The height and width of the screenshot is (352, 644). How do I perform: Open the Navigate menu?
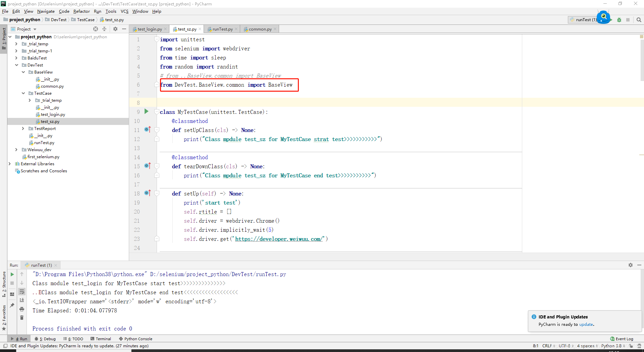point(46,11)
